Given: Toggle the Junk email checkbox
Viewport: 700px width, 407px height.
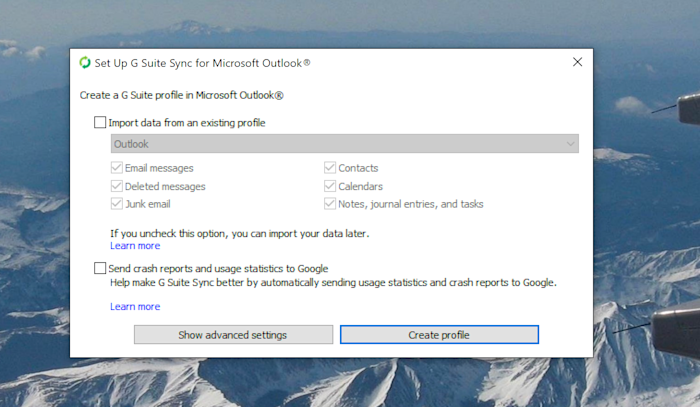Looking at the screenshot, I should tap(117, 204).
